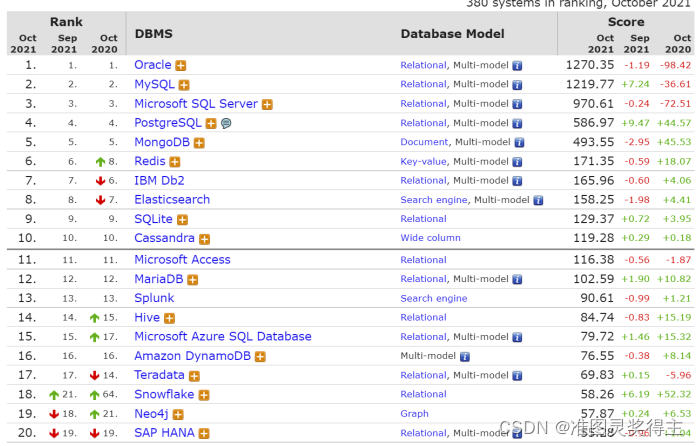699x446 pixels.
Task: Click the Relational link in SQLite row
Action: (423, 219)
